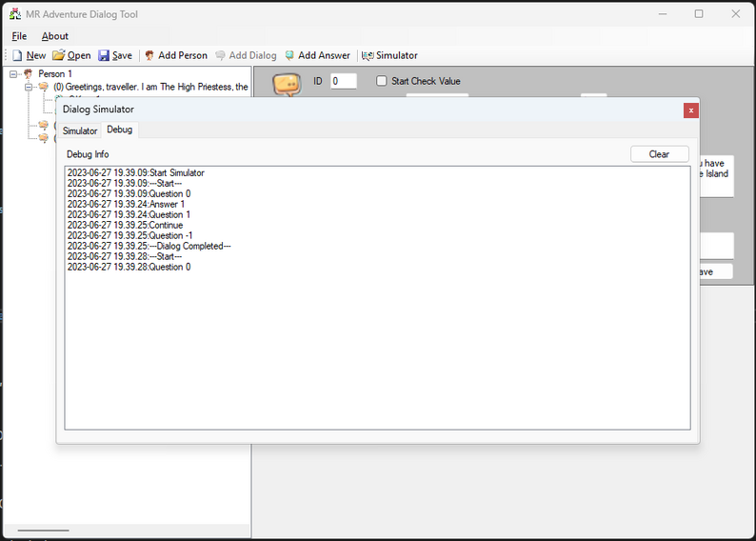Close the Dialog Simulator window
This screenshot has height=541, width=756.
point(691,110)
